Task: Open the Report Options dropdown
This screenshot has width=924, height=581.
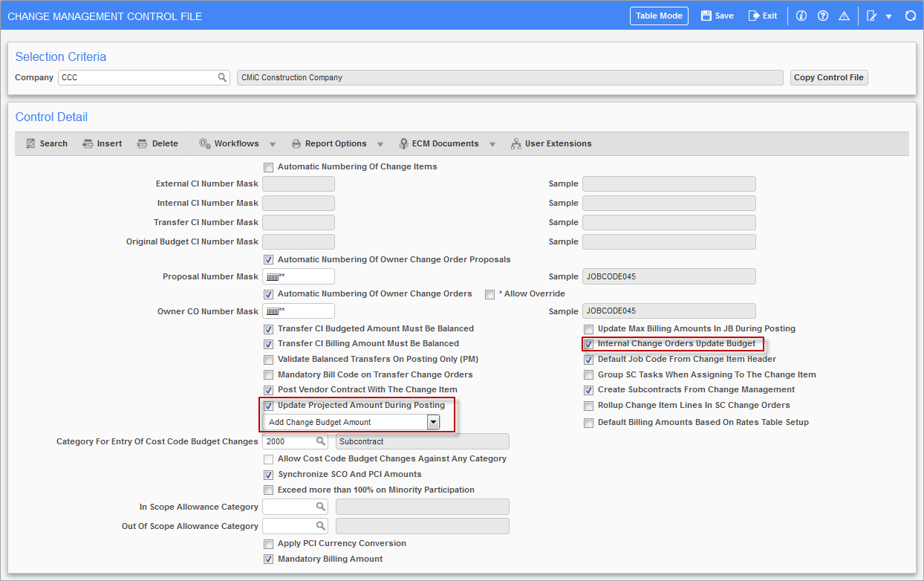Action: (x=380, y=143)
